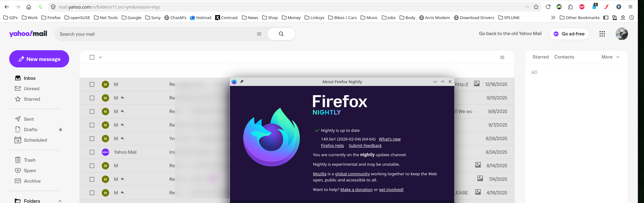Toggle the sidebar icon in bookmarks toolbar

tap(606, 18)
